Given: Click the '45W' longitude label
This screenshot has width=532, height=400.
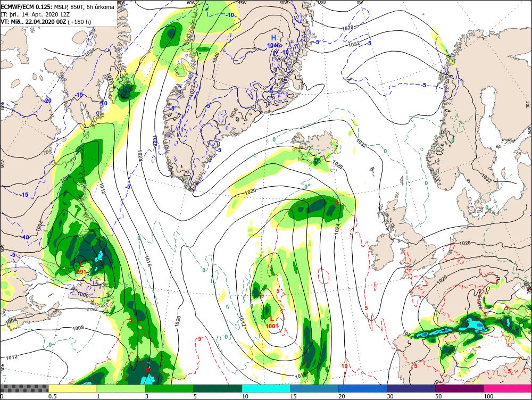Looking at the screenshot, I should point(242,3).
